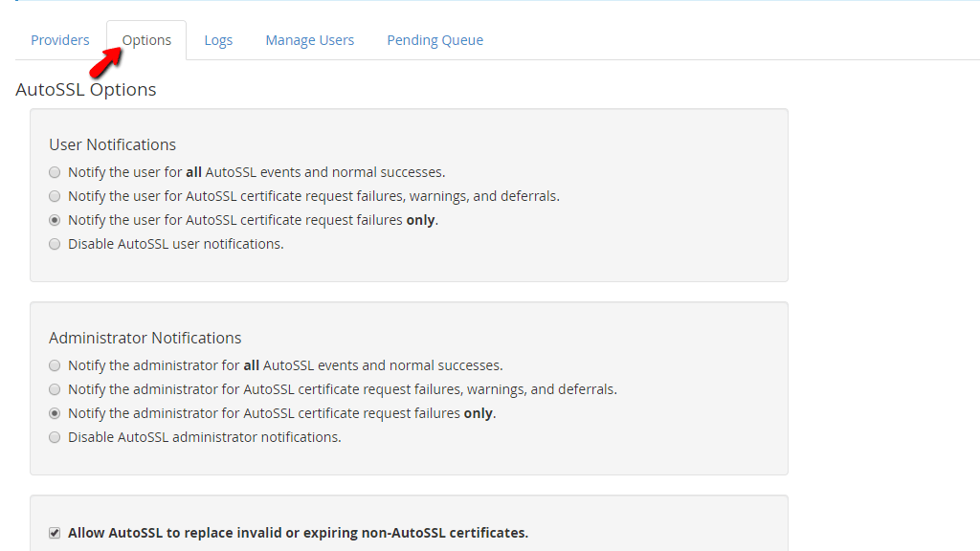The height and width of the screenshot is (551, 980).
Task: Go to the Manage Users tab
Action: coord(309,40)
